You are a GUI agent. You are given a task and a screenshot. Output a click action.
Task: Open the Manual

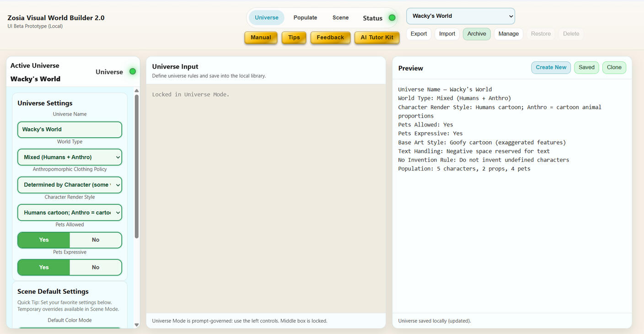(261, 38)
